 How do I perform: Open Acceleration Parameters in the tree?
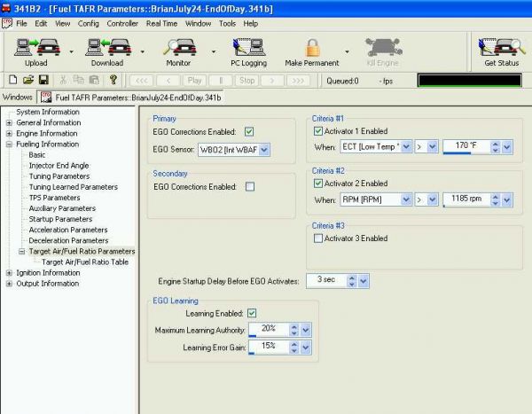(x=67, y=230)
